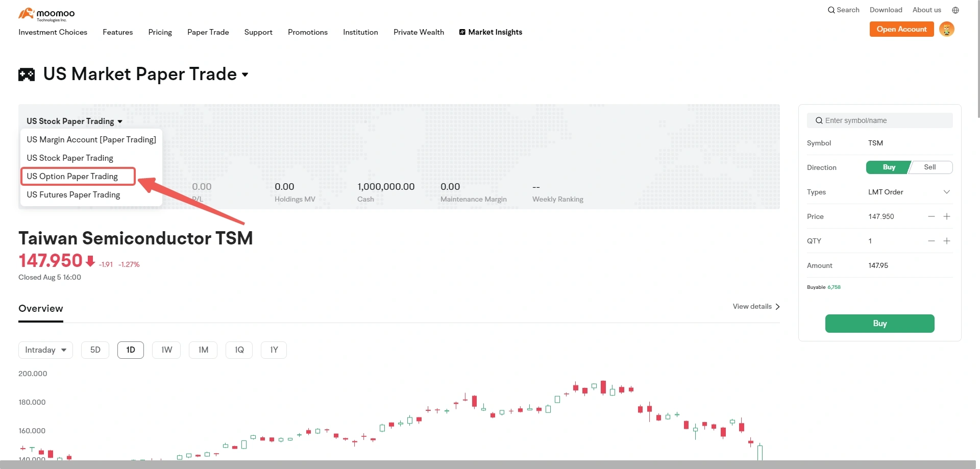Click the Price input value 147.950
980x469 pixels.
tap(881, 216)
